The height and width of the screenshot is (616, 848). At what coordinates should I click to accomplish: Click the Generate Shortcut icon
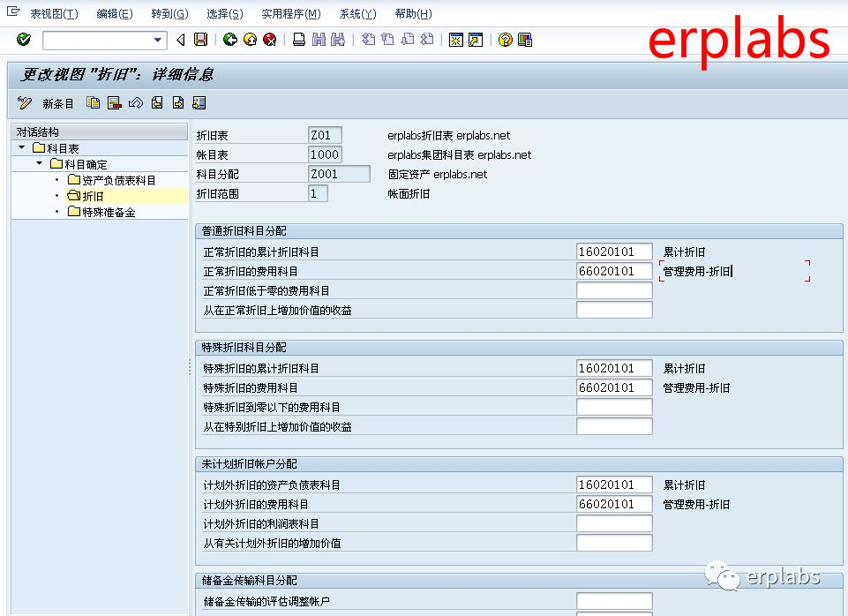click(476, 40)
